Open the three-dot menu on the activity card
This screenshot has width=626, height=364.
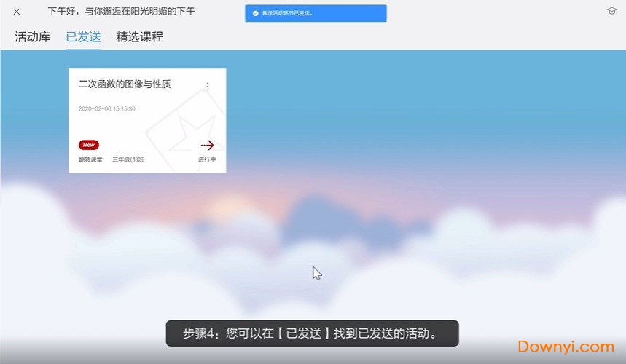[208, 87]
